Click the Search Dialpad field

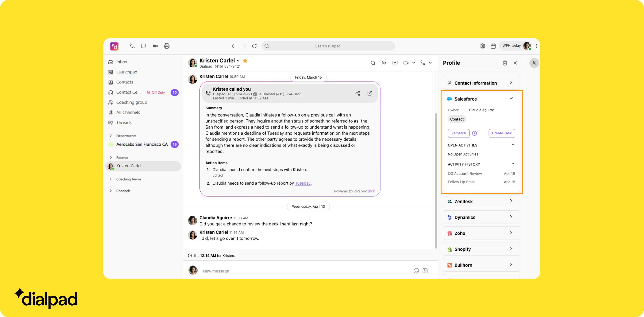click(x=328, y=46)
